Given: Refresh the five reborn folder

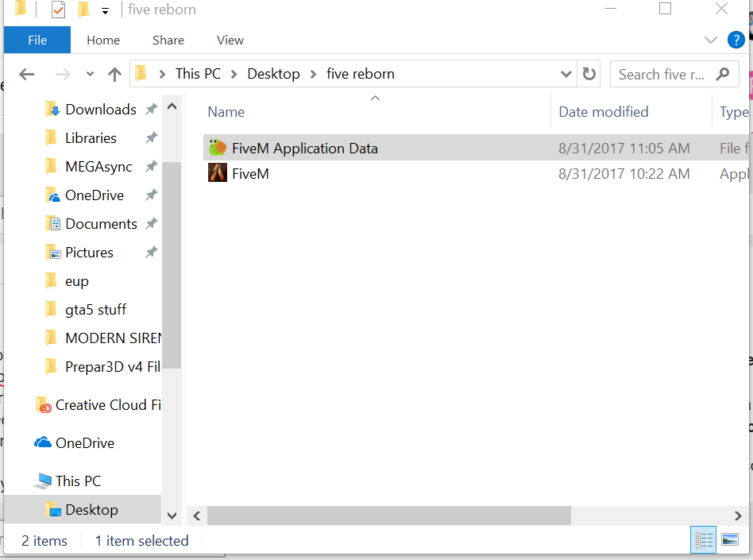Looking at the screenshot, I should (589, 74).
